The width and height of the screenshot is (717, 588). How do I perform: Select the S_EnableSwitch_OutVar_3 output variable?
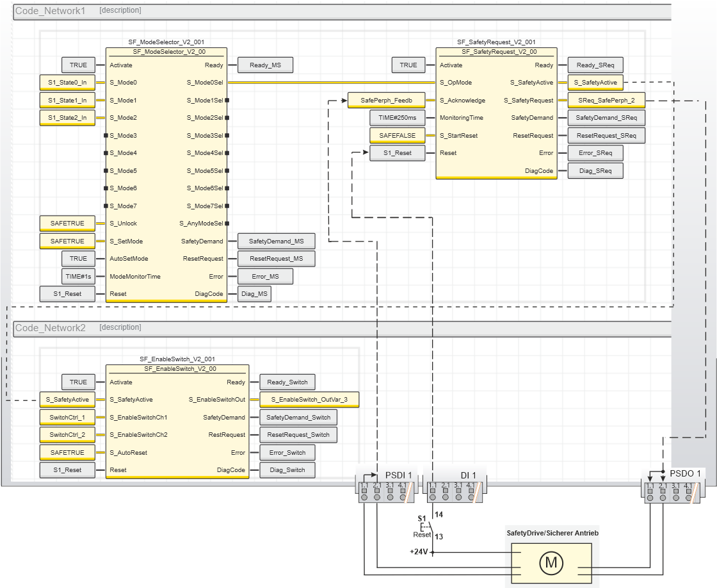[x=309, y=400]
